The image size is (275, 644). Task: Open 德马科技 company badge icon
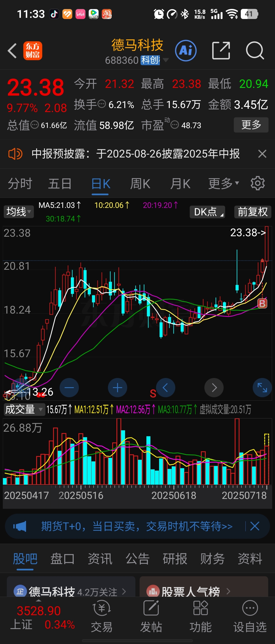click(x=20, y=591)
